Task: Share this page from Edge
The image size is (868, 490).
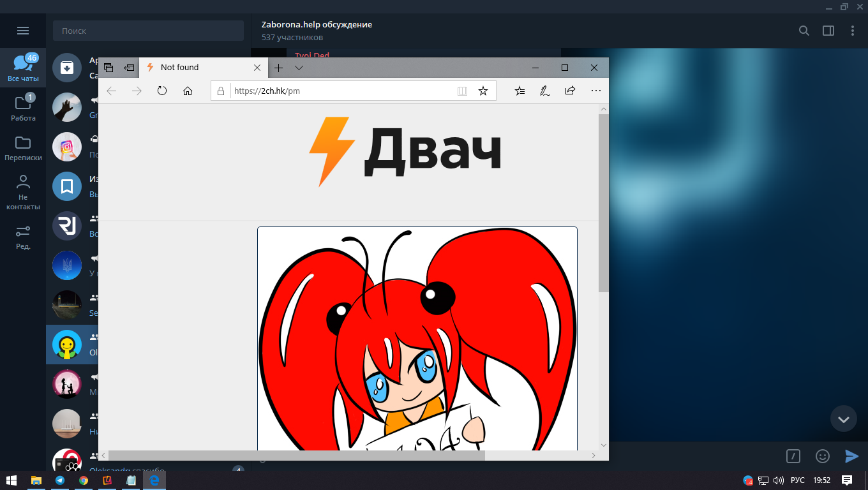Action: point(570,91)
